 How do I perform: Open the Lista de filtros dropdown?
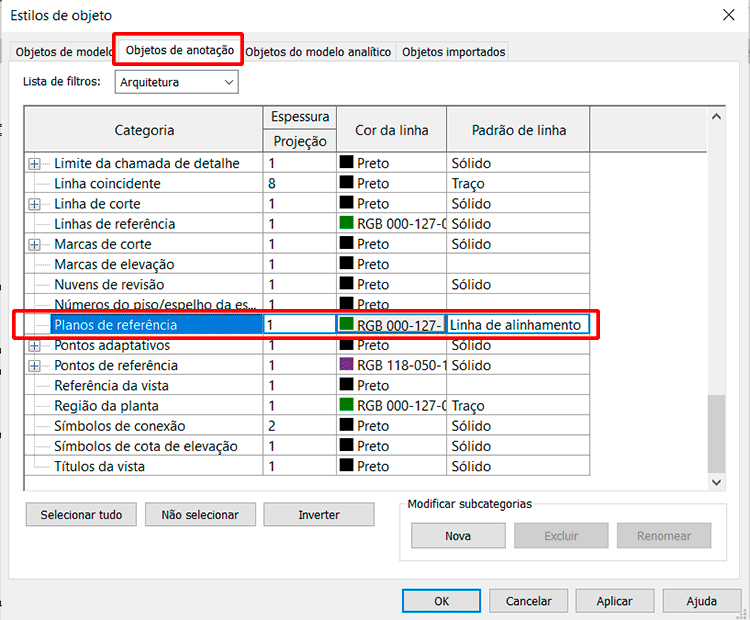click(177, 82)
